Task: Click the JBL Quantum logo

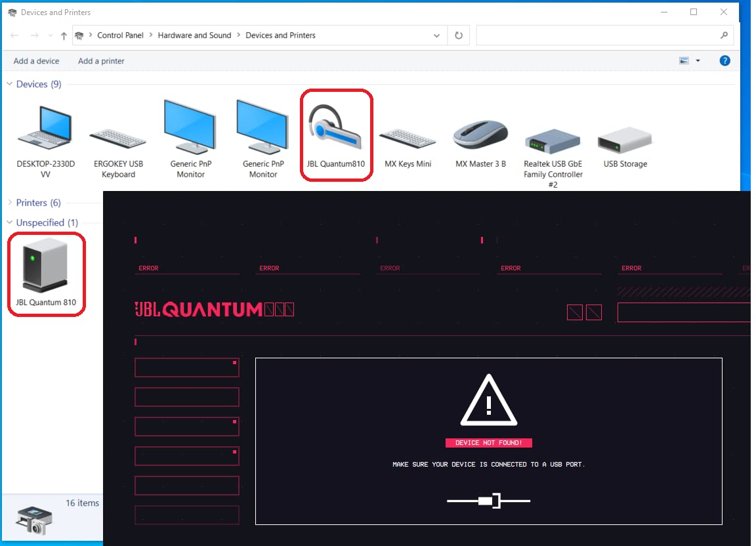Action: (214, 310)
